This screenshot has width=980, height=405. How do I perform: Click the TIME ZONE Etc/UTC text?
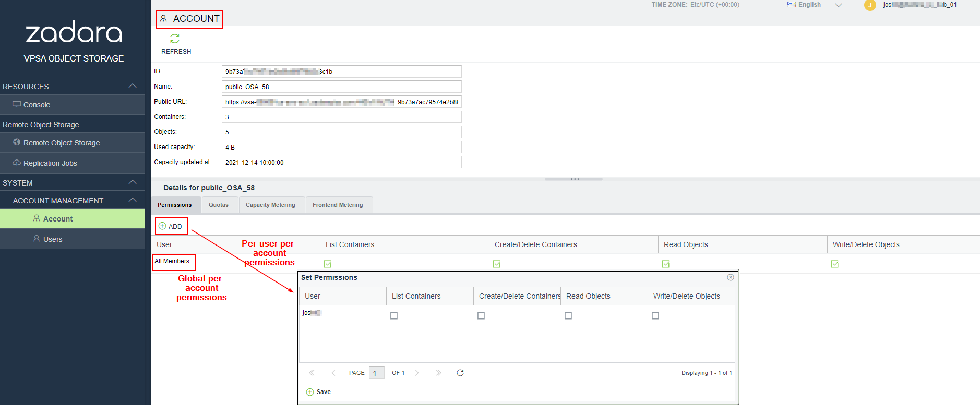pos(695,5)
